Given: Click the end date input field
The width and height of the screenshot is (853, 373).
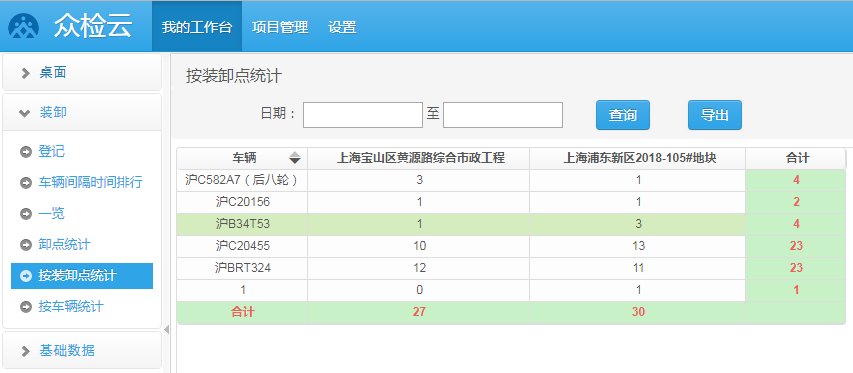Looking at the screenshot, I should pyautogui.click(x=503, y=115).
